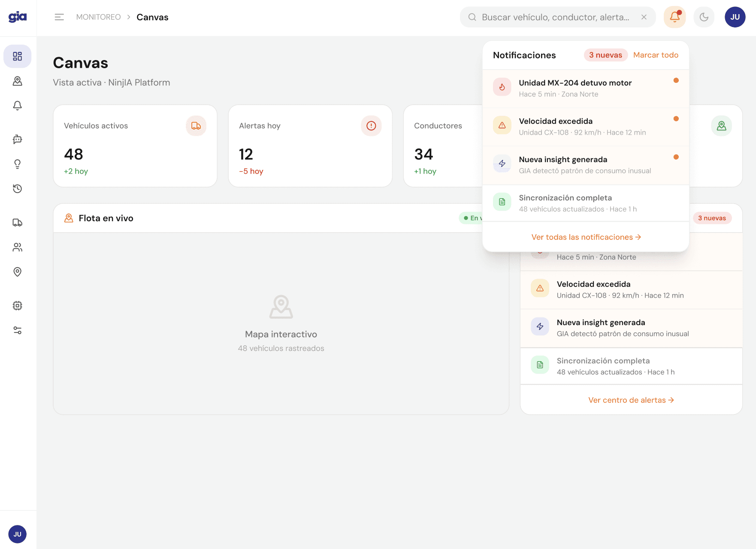The height and width of the screenshot is (549, 756).
Task: Click the Mapa interactivo placeholder icon
Action: [x=281, y=307]
